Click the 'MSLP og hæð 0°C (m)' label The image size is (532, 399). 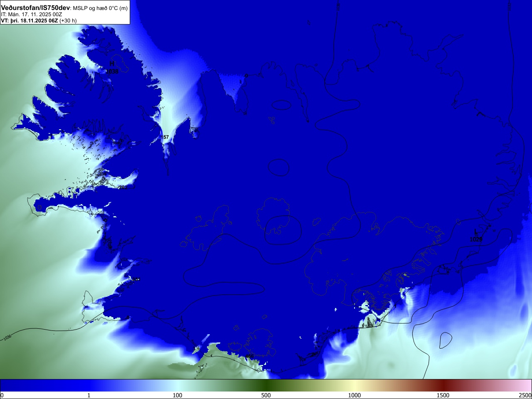click(x=101, y=8)
